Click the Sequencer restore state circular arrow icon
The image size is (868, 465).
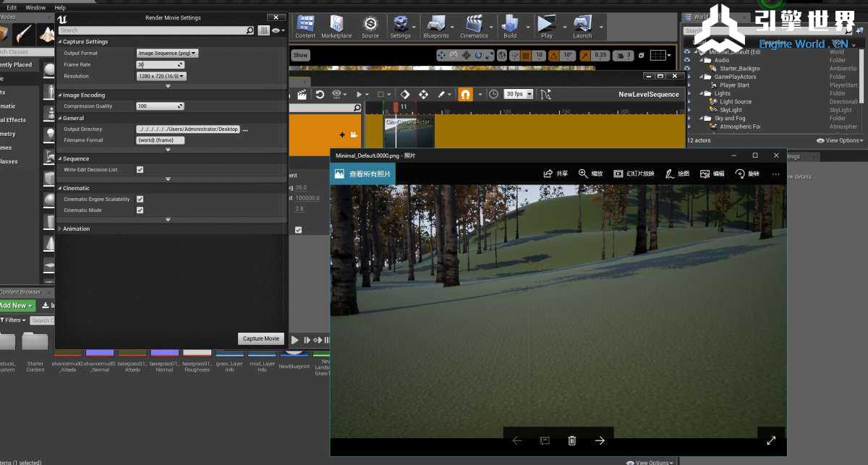pyautogui.click(x=320, y=95)
